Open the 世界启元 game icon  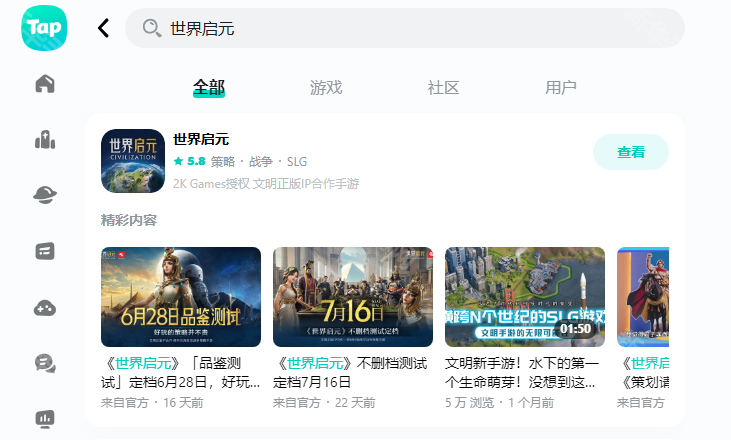click(133, 161)
